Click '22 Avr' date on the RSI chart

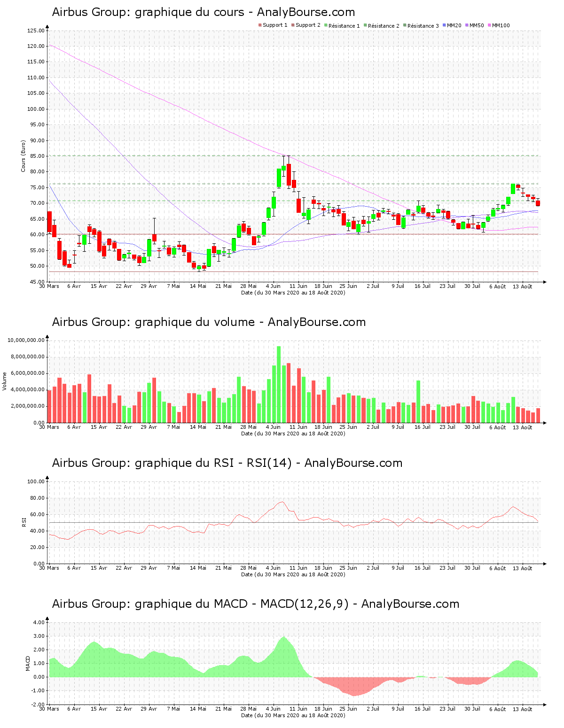click(124, 568)
